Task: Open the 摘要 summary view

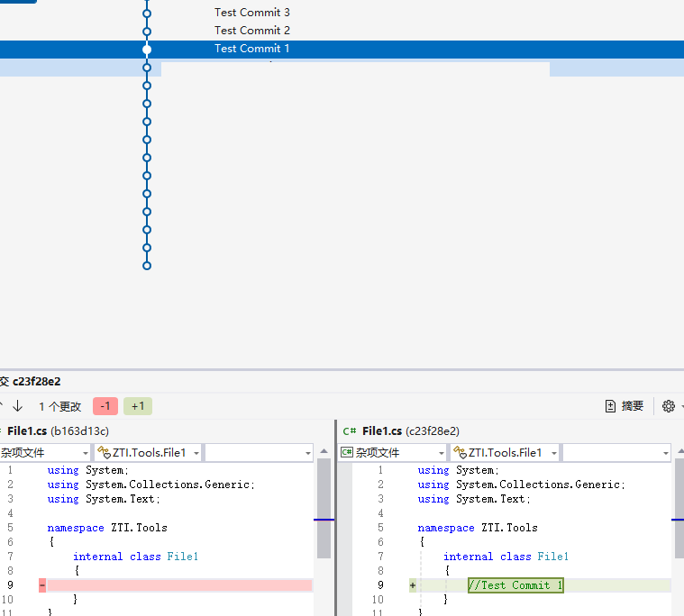Action: pos(625,406)
